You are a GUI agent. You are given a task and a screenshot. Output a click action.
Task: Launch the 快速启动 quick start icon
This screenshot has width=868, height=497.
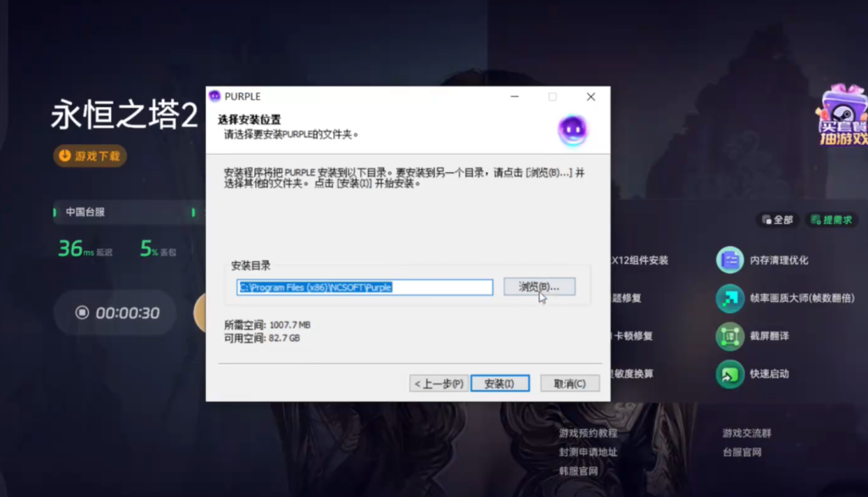(x=729, y=374)
